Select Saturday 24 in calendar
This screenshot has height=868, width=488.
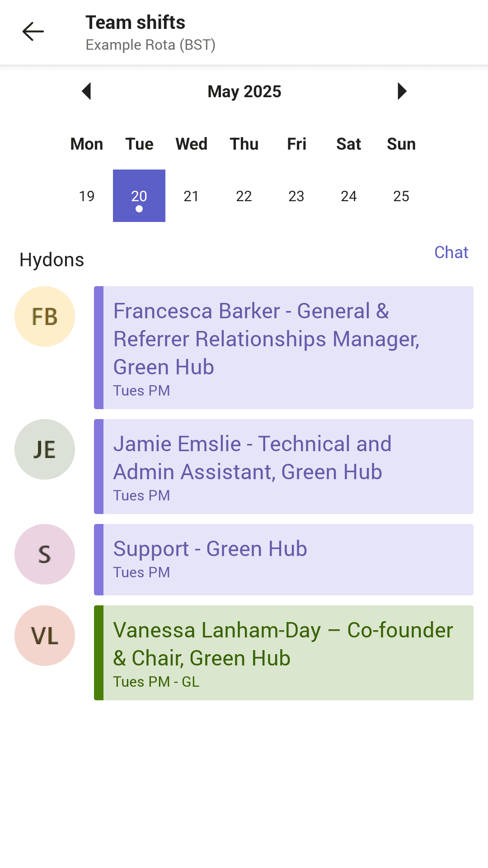click(349, 196)
